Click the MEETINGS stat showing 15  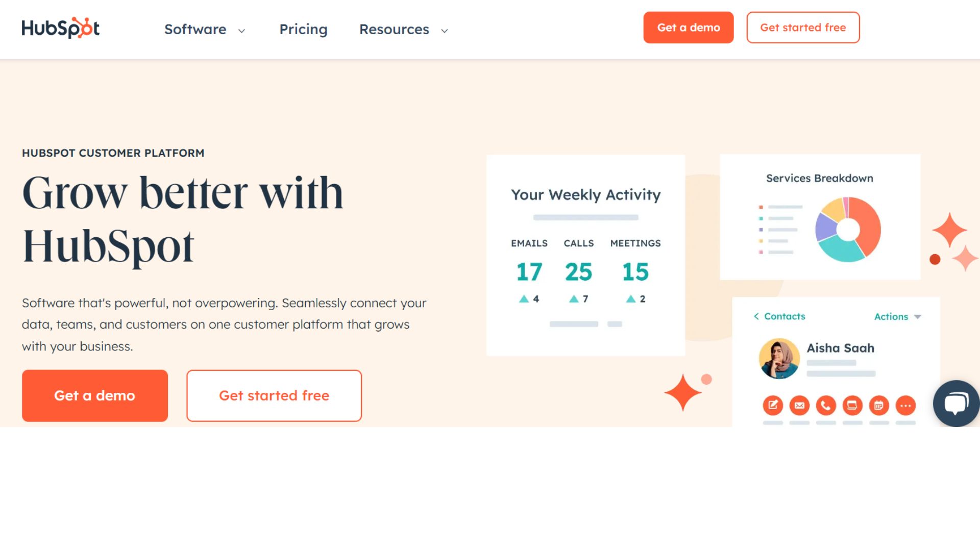(635, 272)
